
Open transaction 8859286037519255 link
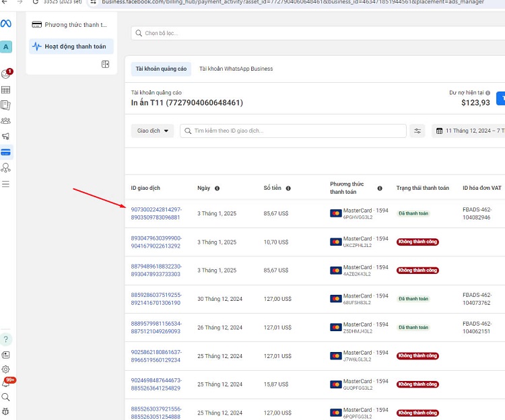pos(156,299)
